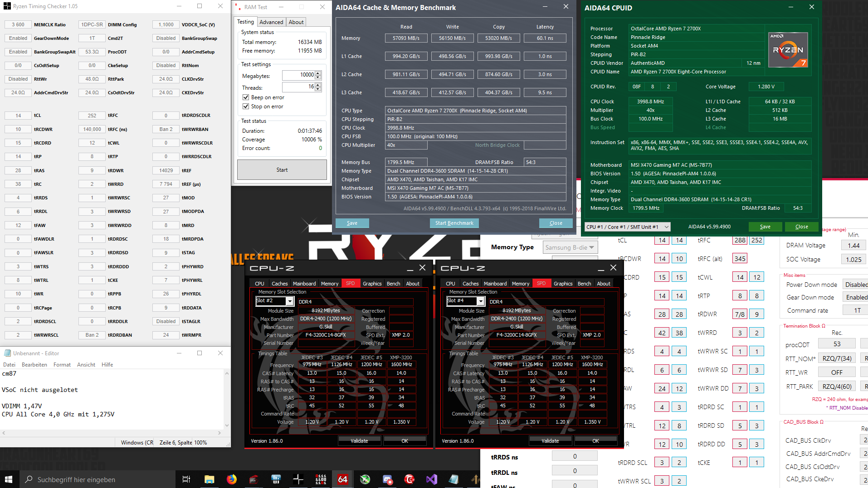Image resolution: width=868 pixels, height=488 pixels.
Task: Open the Mainboard tab in Slot #4 CPU-Z
Action: click(495, 284)
